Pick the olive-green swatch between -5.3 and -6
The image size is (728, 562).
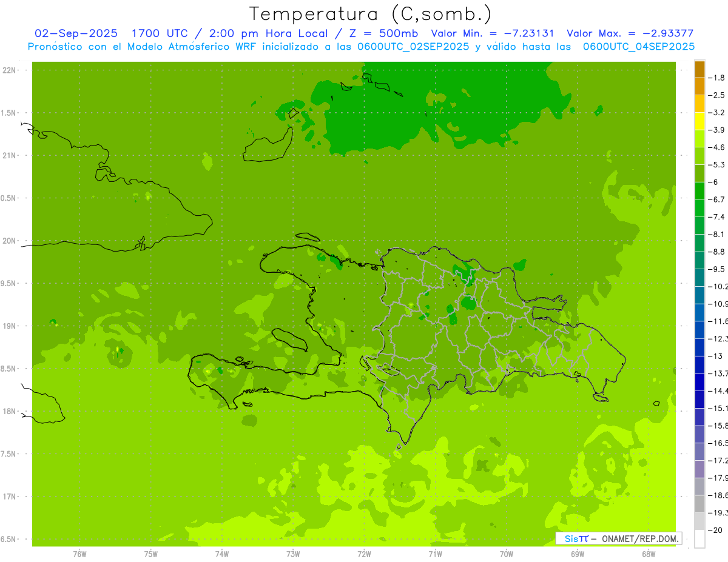coord(699,173)
